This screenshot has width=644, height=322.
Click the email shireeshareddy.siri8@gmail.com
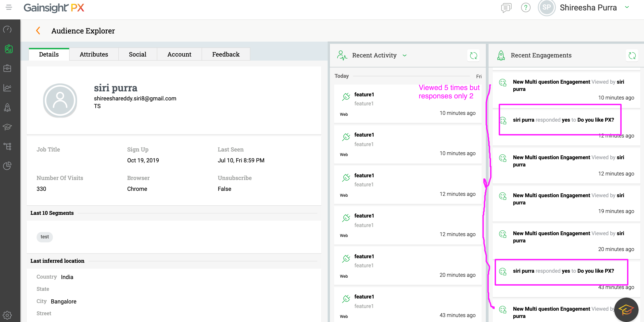point(135,99)
